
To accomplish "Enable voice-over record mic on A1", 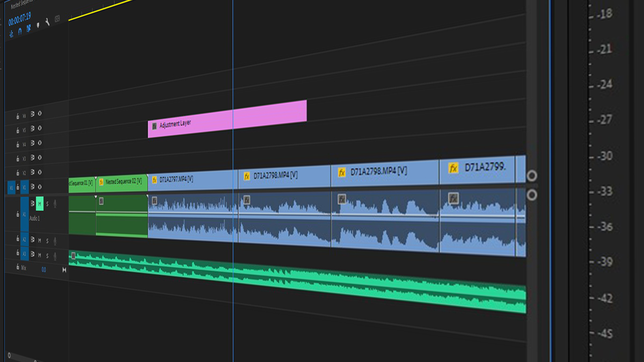I will (55, 204).
